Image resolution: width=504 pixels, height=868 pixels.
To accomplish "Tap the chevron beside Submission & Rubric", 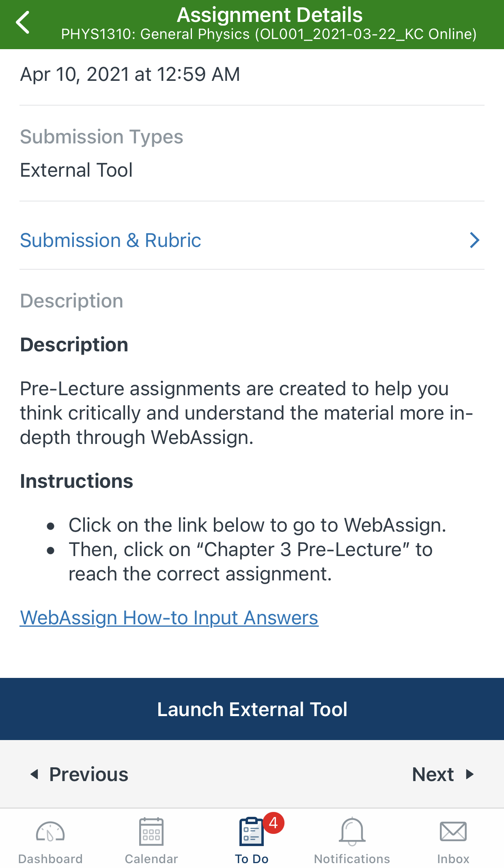I will (474, 240).
